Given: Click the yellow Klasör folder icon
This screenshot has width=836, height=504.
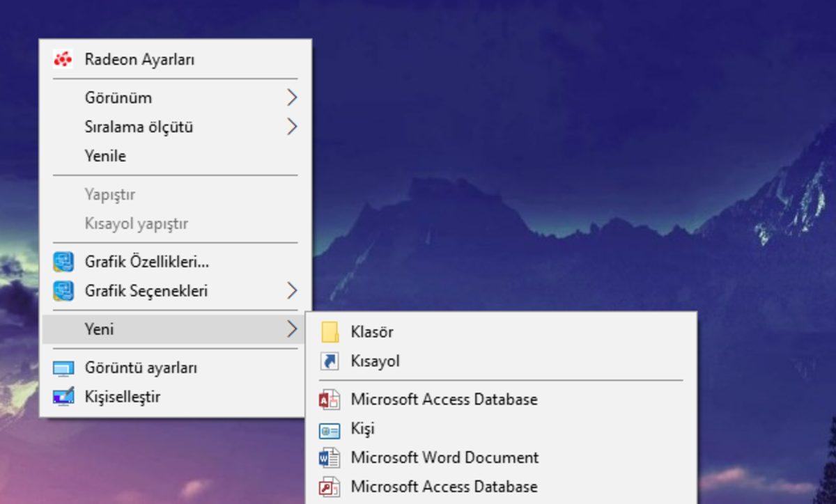Looking at the screenshot, I should point(330,332).
